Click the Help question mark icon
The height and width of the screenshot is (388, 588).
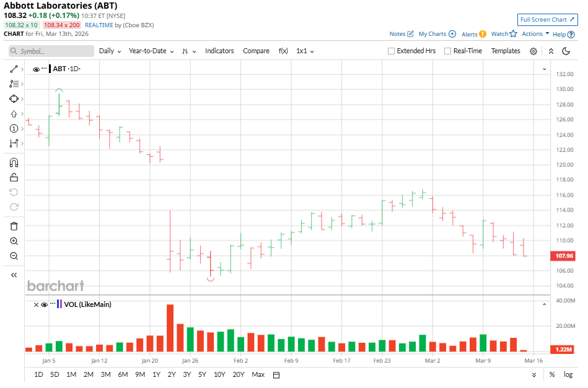coord(571,35)
